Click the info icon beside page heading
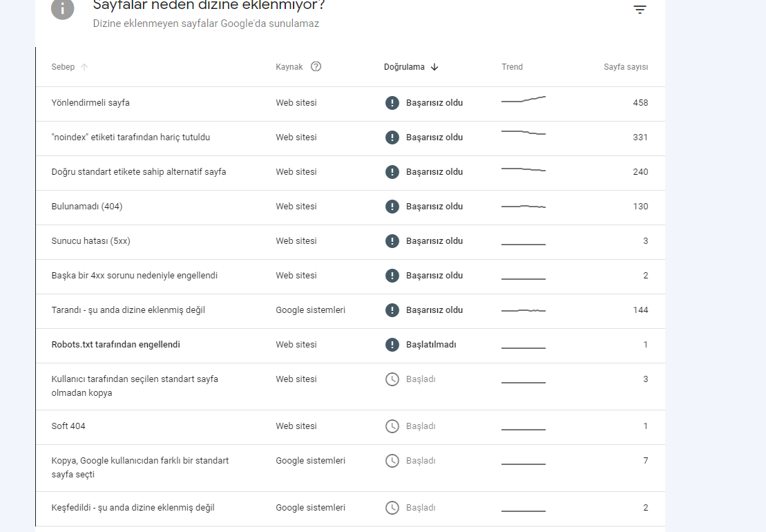This screenshot has height=532, width=766. coord(63,9)
